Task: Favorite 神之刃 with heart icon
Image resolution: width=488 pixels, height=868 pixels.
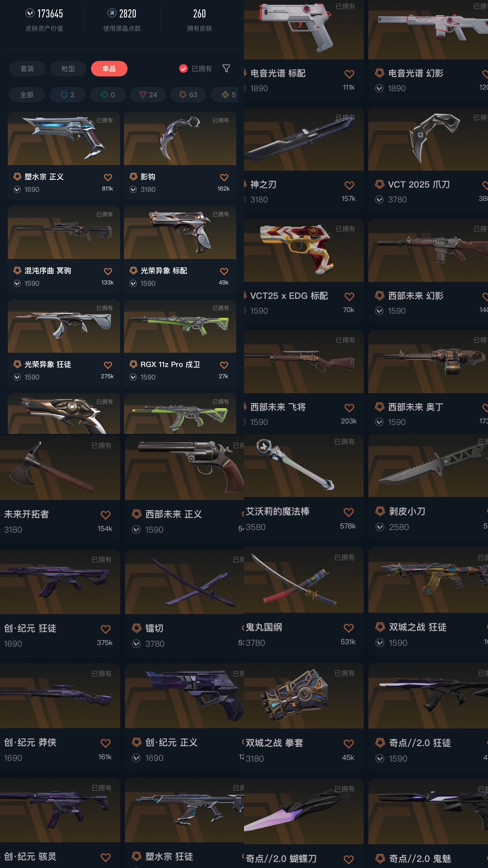Action: coord(349,185)
